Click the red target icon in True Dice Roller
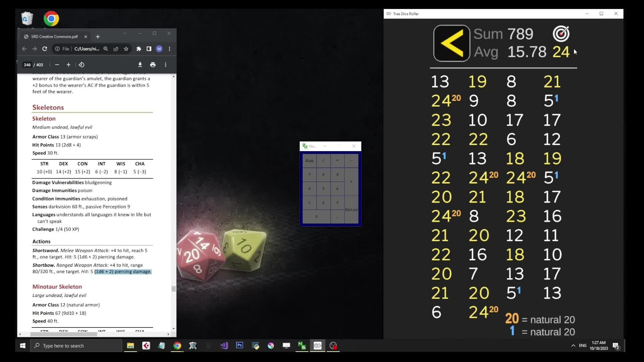 tap(561, 34)
